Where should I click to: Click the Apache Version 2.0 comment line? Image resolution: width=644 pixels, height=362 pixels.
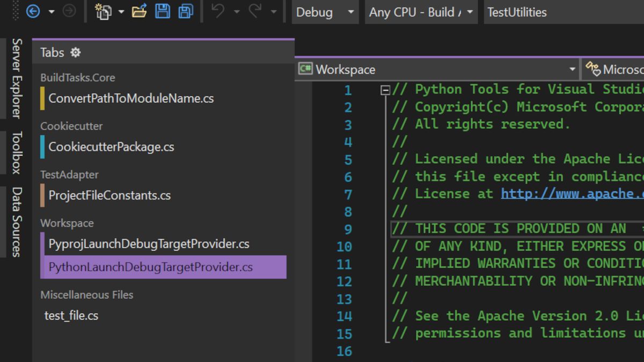[x=518, y=316]
